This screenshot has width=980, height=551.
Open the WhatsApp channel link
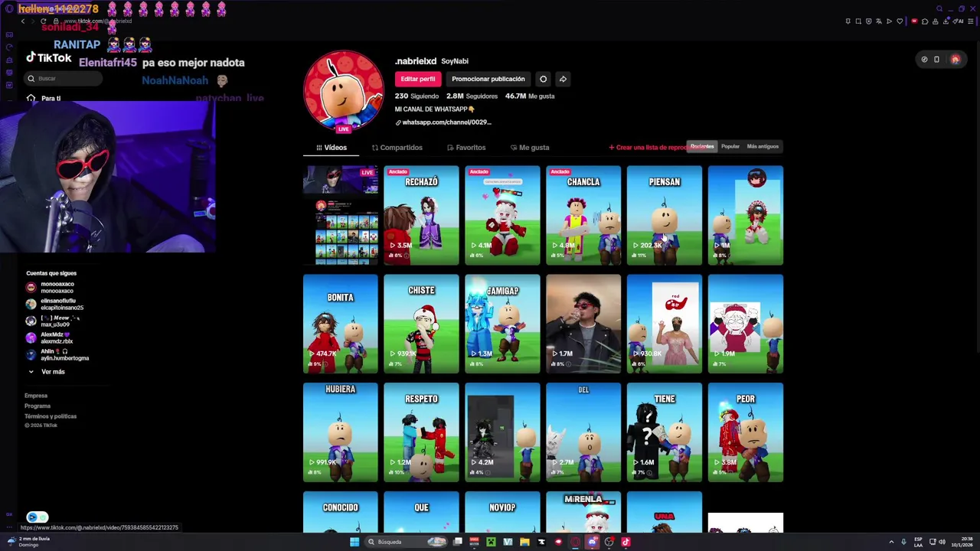tap(443, 122)
